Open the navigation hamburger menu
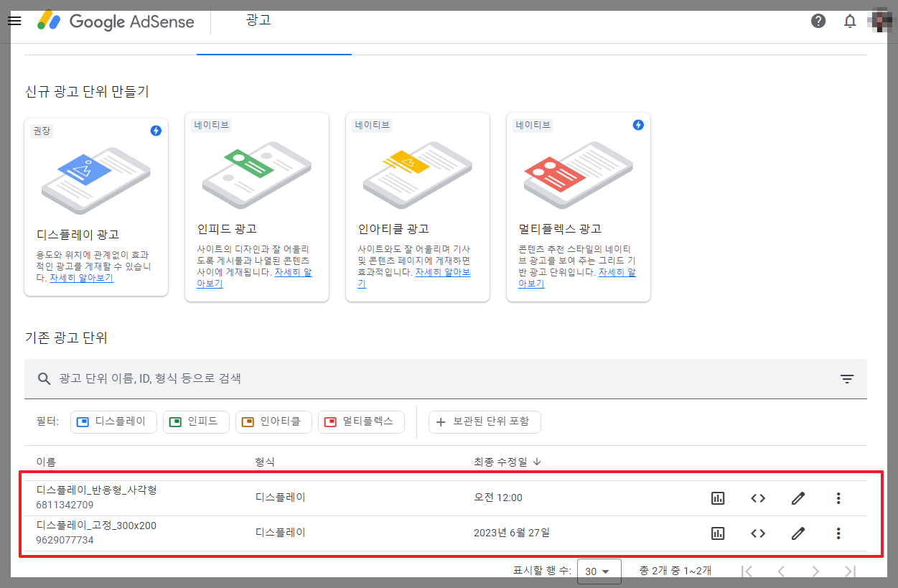 [x=14, y=20]
